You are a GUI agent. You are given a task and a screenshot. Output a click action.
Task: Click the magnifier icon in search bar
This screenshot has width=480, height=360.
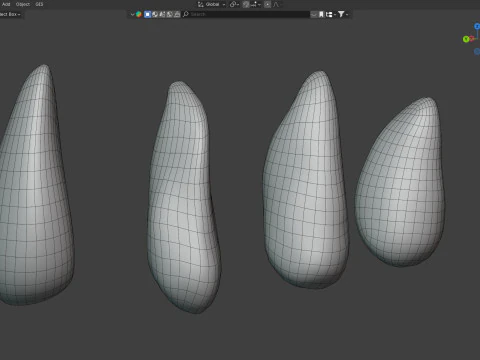tap(186, 14)
